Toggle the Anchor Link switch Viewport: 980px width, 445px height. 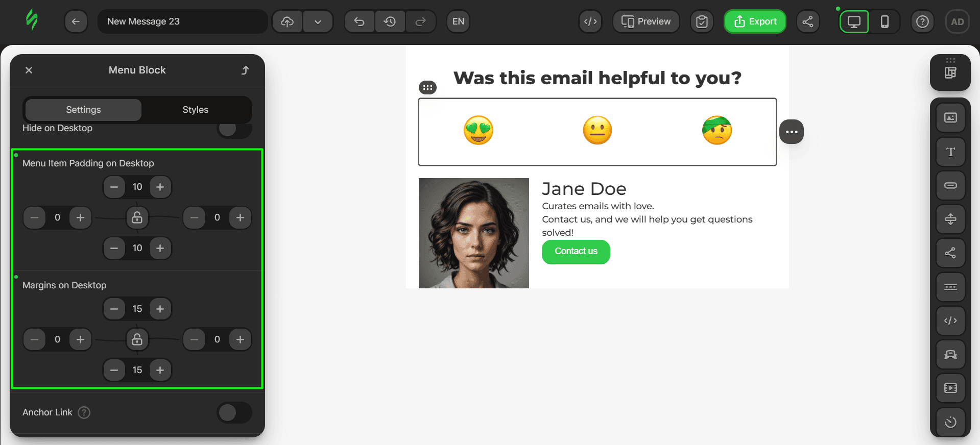point(234,412)
